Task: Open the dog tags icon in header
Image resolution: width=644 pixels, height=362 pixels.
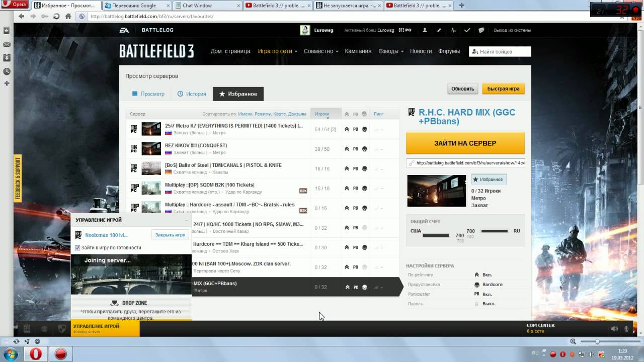Action: coord(481,30)
